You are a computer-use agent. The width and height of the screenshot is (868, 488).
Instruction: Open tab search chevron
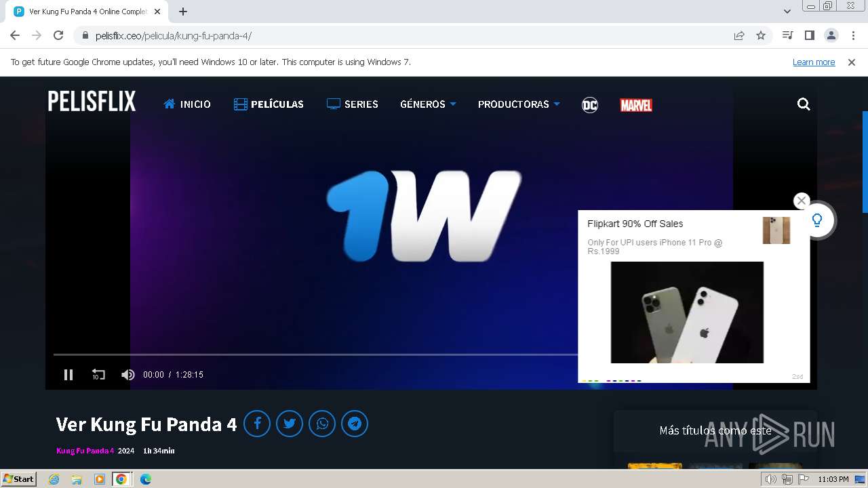[787, 12]
